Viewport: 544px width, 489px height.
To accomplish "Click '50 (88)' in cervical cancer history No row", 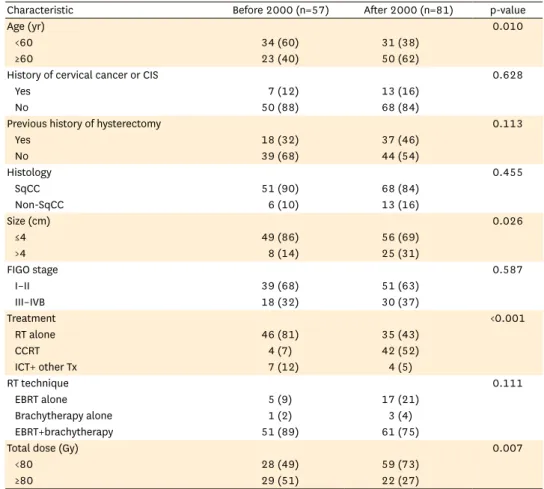I will tap(280, 108).
